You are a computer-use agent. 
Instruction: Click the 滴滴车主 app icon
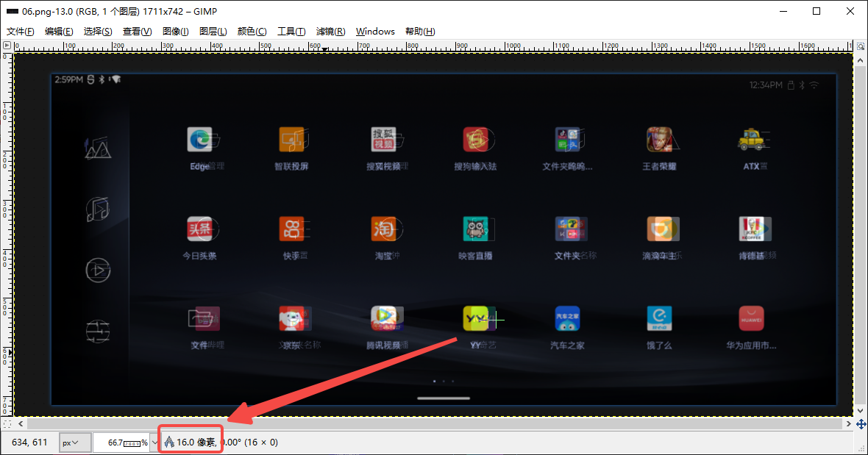pyautogui.click(x=659, y=229)
